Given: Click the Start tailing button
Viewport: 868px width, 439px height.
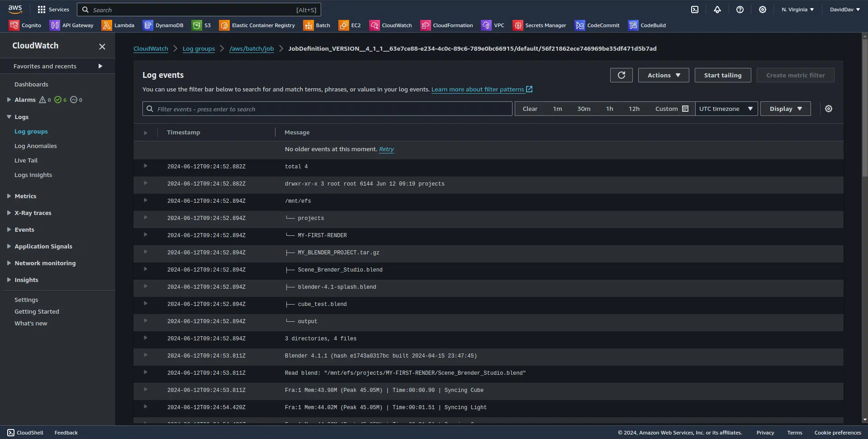Looking at the screenshot, I should tap(722, 75).
